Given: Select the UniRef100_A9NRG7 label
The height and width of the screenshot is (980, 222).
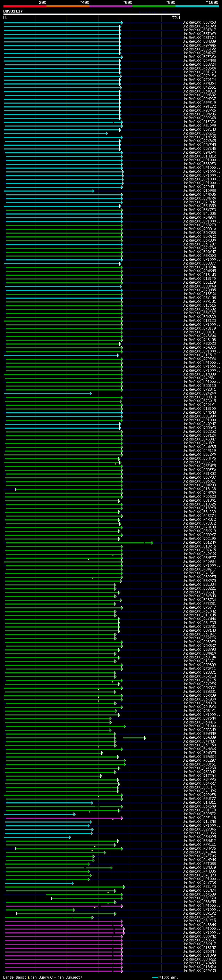Looking at the screenshot, I should [x=199, y=99].
